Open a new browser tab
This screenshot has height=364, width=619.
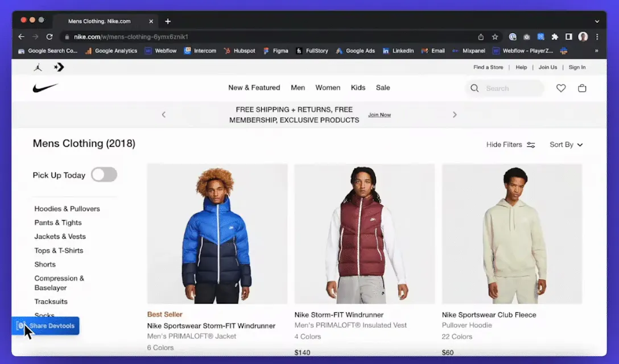click(168, 21)
